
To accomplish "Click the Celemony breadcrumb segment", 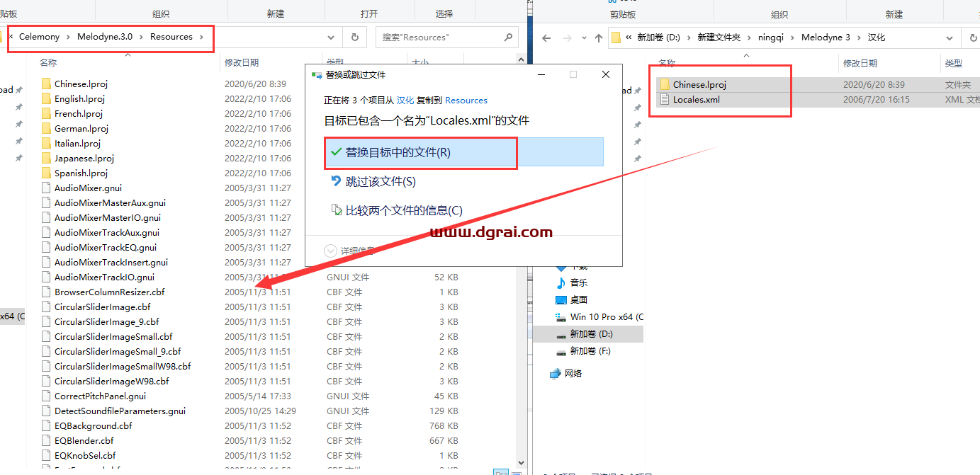I will click(x=39, y=37).
